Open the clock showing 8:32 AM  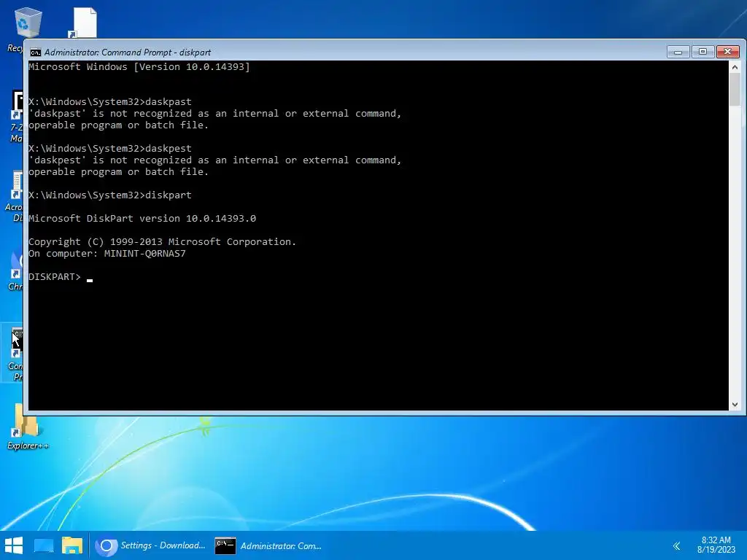point(716,545)
